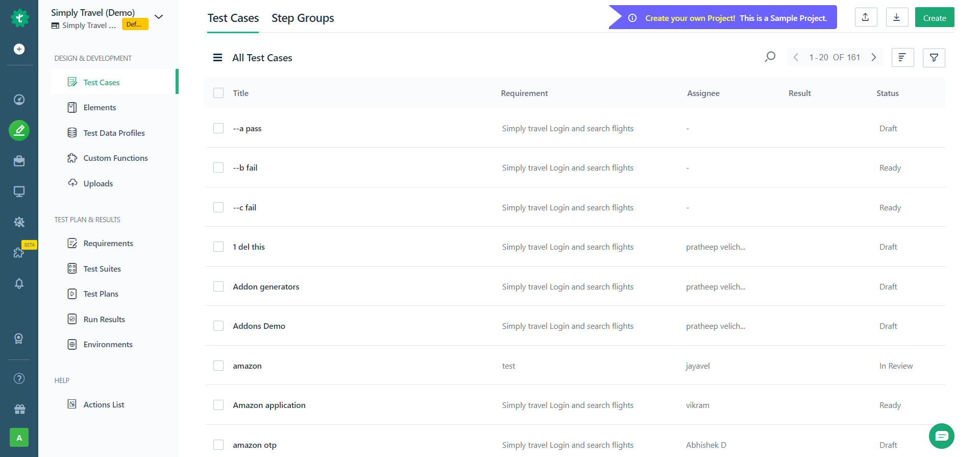Check the box for 'Addons Demo'
The height and width of the screenshot is (457, 980).
[218, 326]
